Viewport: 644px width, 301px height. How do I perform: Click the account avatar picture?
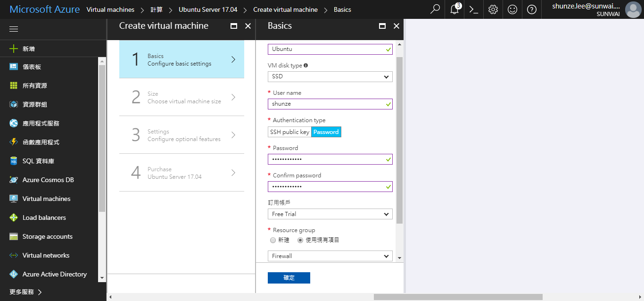[x=633, y=9]
